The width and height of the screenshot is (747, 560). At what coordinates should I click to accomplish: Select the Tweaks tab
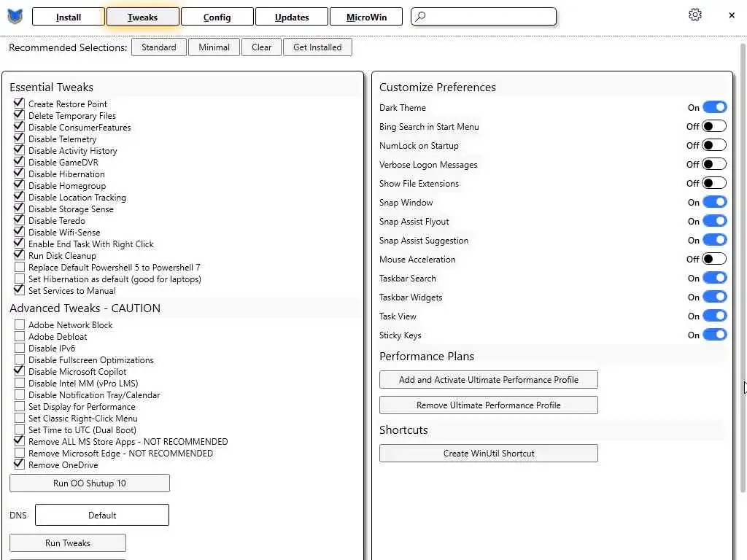pos(142,17)
